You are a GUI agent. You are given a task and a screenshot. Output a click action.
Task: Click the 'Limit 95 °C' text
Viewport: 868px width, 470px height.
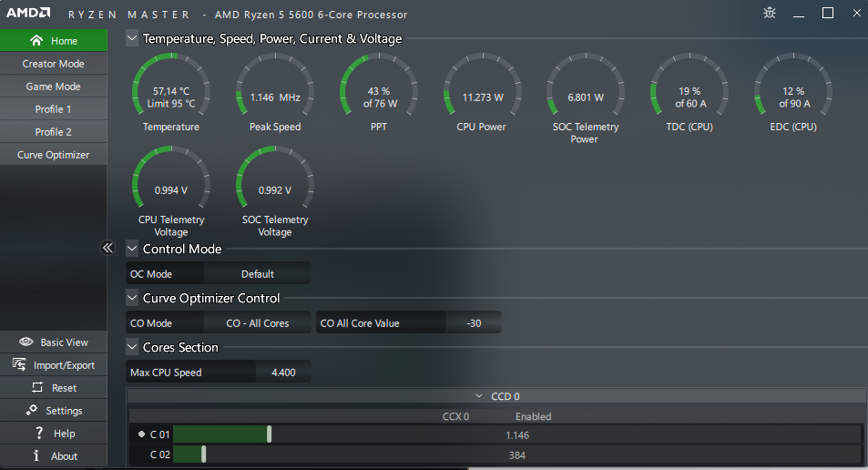171,103
